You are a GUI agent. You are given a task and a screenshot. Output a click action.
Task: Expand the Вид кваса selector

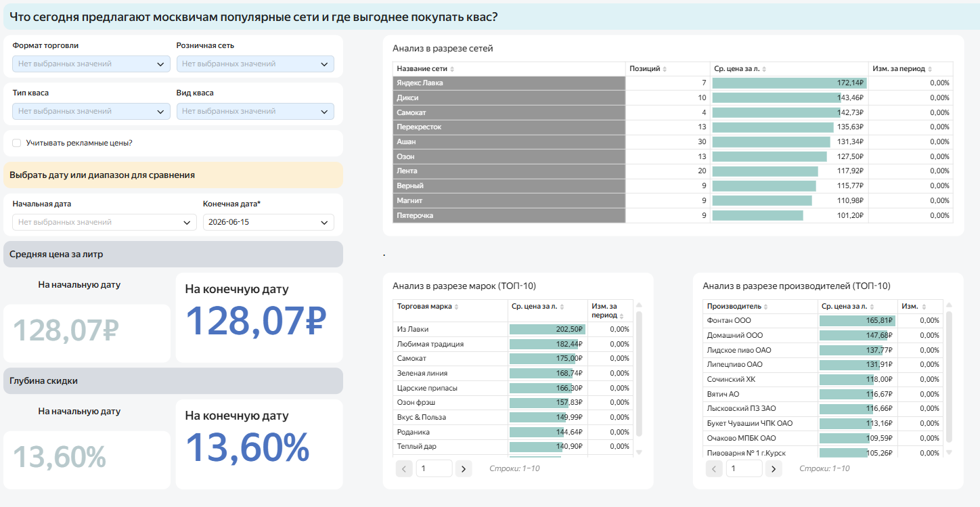255,111
